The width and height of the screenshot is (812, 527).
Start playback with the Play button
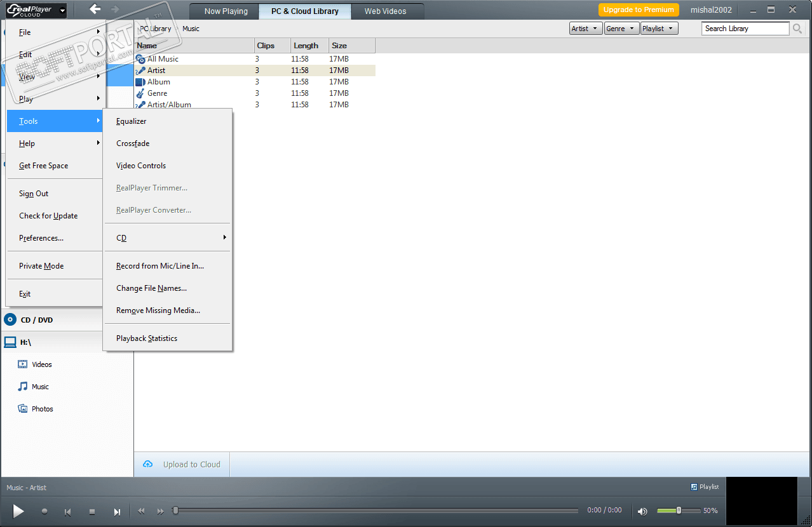coord(18,511)
